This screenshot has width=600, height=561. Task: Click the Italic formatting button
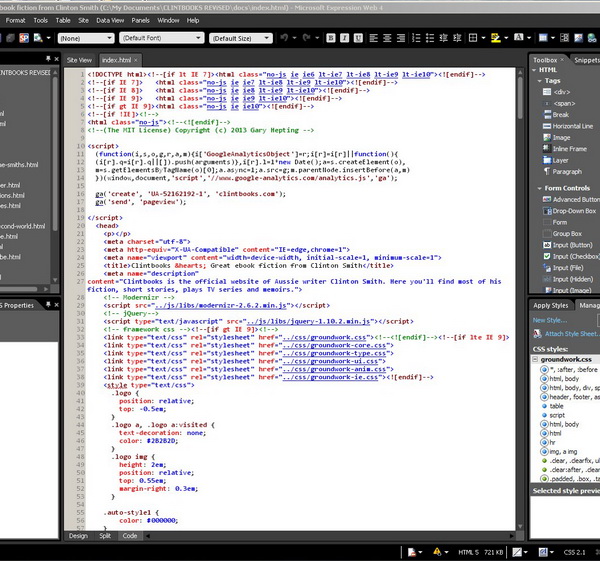344,38
